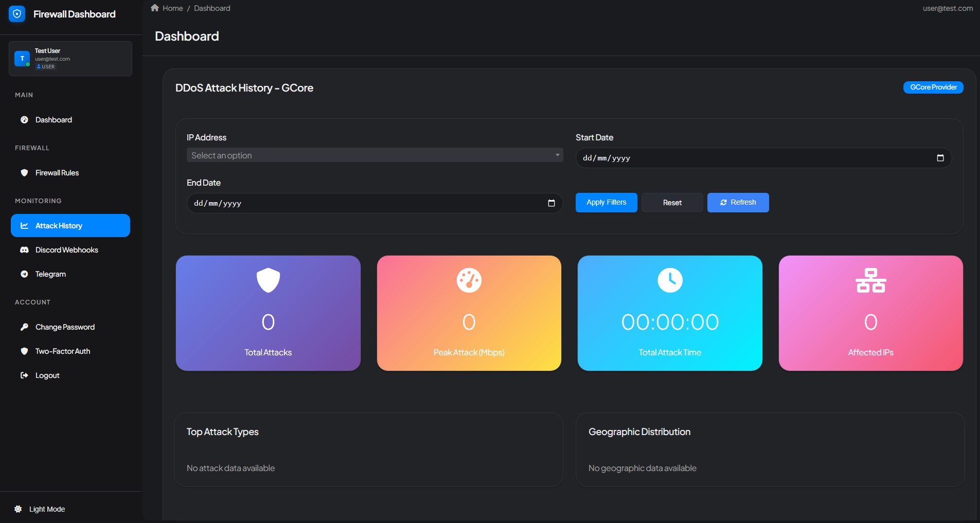
Task: Click the Reset button
Action: pyautogui.click(x=672, y=203)
